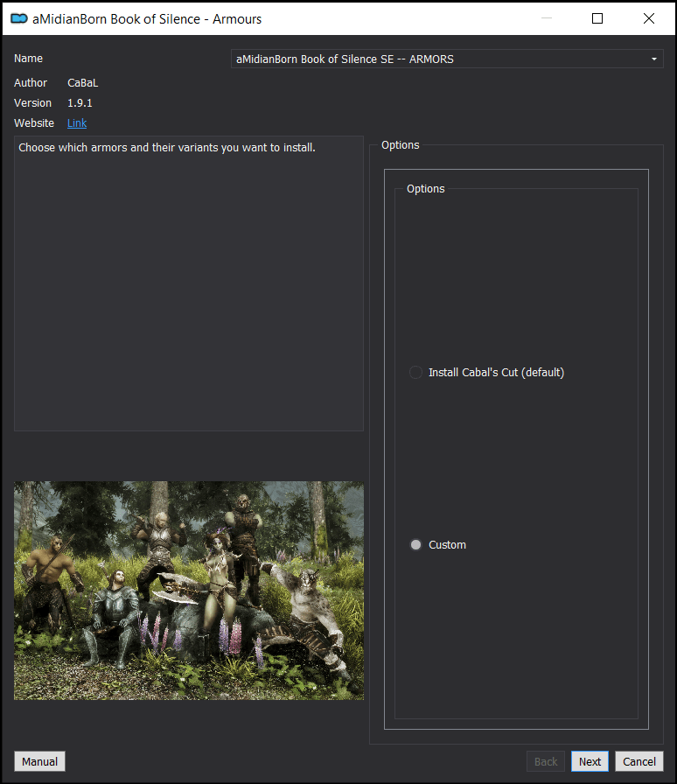Click the author name CaBaL

click(83, 83)
